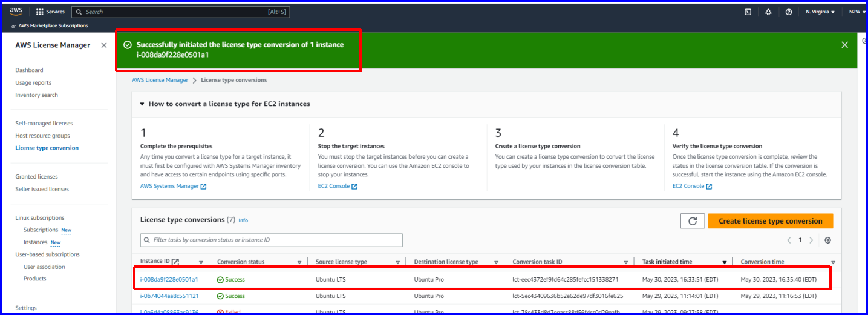The width and height of the screenshot is (868, 315).
Task: Click the Success status of the i-0b74044aa8c551121 row
Action: pyautogui.click(x=231, y=296)
